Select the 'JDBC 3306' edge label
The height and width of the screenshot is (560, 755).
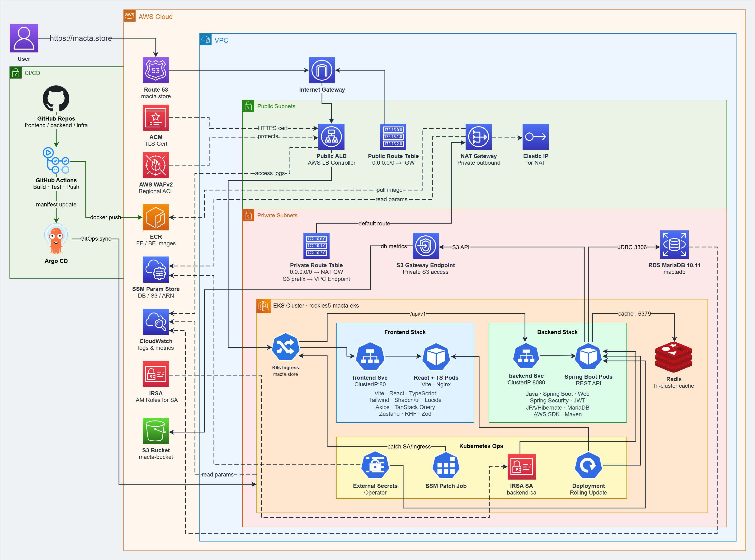[x=632, y=247]
